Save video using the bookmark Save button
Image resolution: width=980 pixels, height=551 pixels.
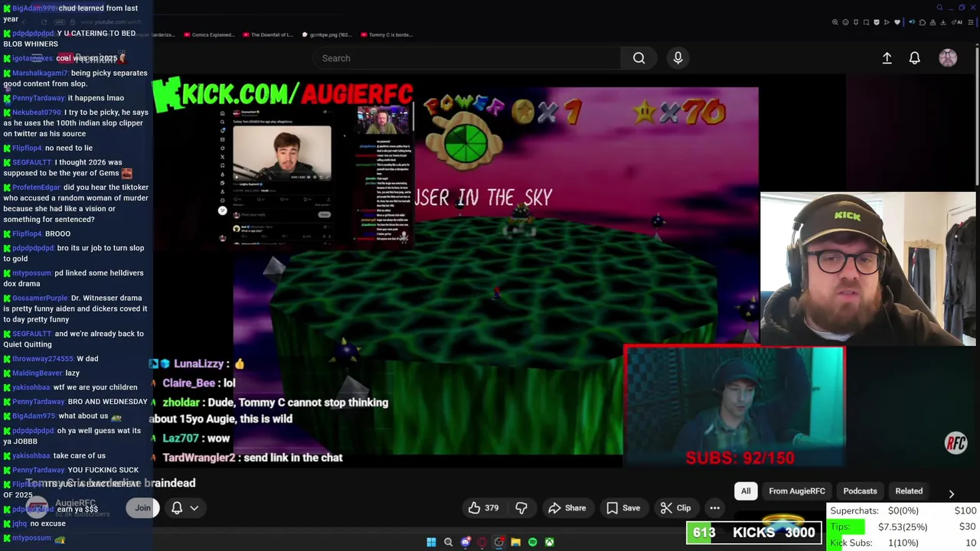(622, 508)
